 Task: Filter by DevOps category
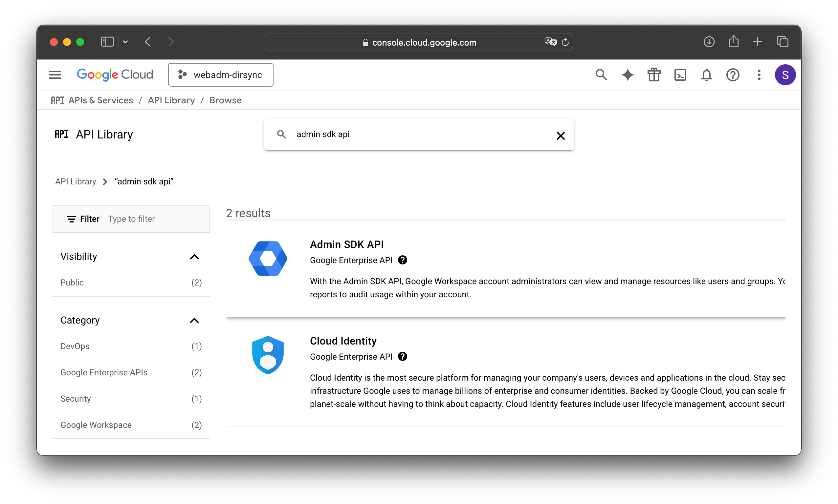click(x=131, y=346)
